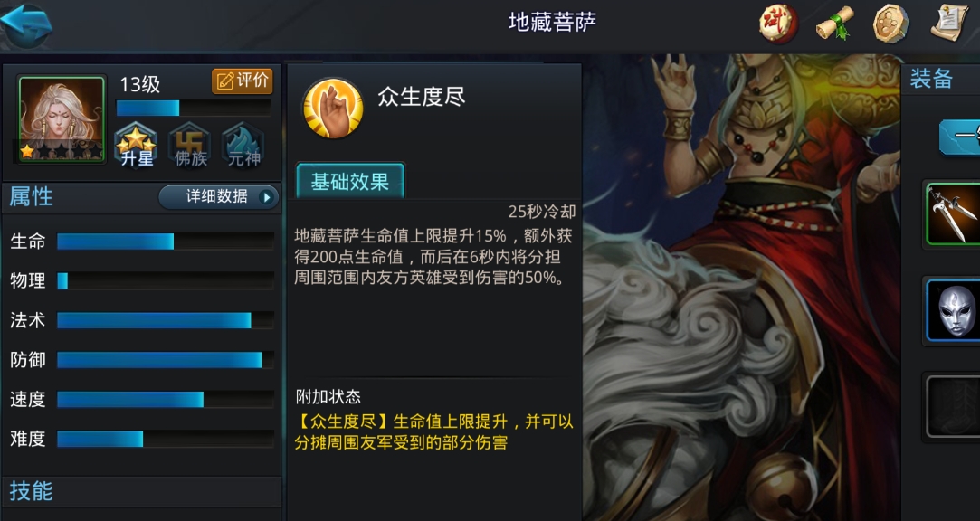Tap the 元神 flame icon
The image size is (980, 521).
243,145
